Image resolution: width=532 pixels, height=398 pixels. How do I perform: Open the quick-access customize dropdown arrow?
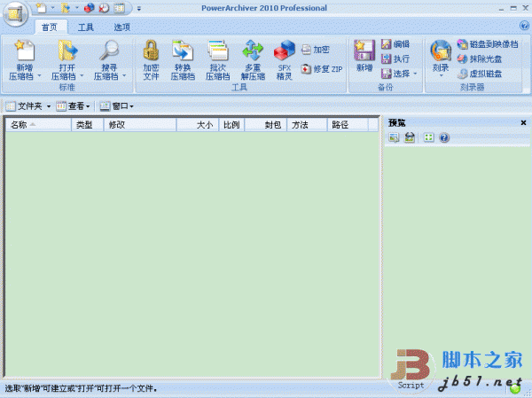[x=139, y=9]
